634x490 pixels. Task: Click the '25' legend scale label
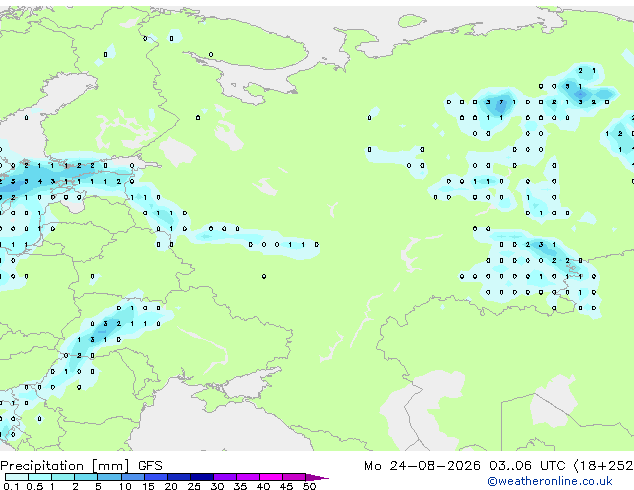tap(194, 486)
